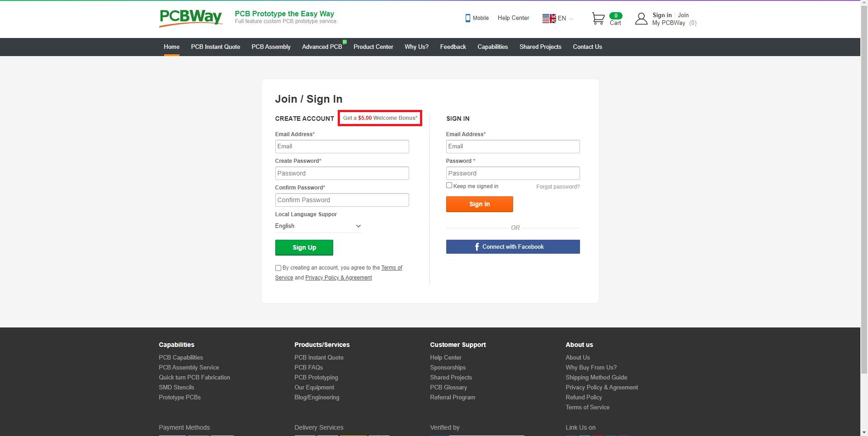The image size is (868, 436).
Task: Open SMD Stencils footer link
Action: click(x=176, y=388)
